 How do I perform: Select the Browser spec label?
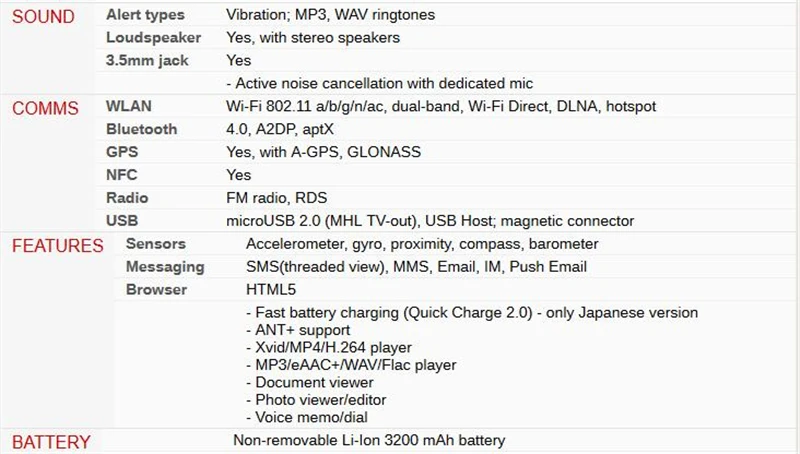(x=156, y=290)
